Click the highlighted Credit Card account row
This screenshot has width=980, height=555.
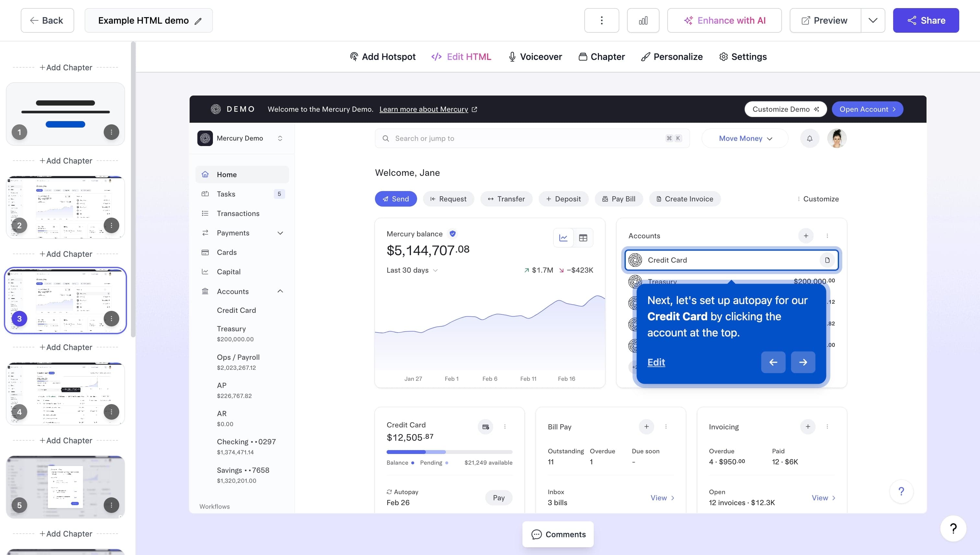[731, 260]
